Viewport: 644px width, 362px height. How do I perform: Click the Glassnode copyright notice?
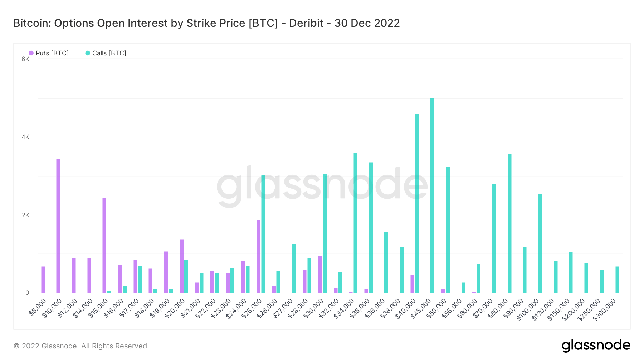pos(81,346)
